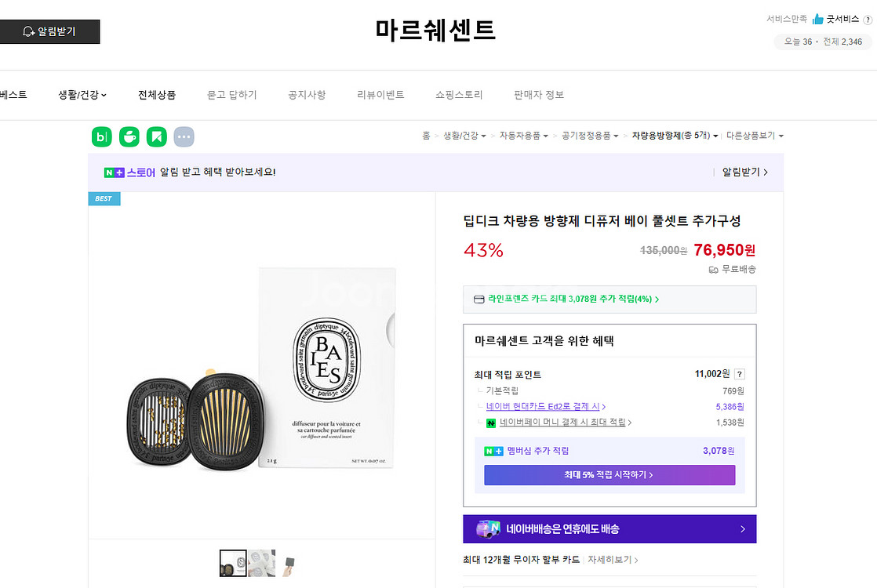Open the 전체상품 menu item
Image resolution: width=877 pixels, height=588 pixels.
click(x=157, y=93)
